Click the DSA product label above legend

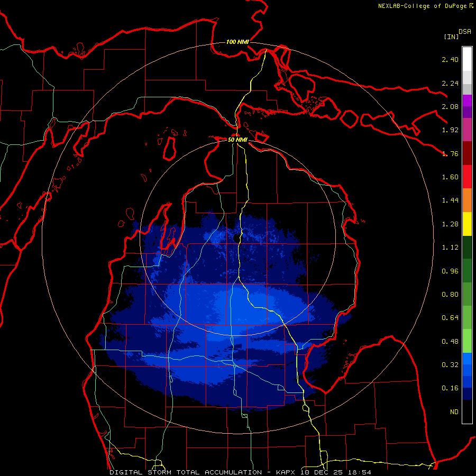[x=465, y=32]
